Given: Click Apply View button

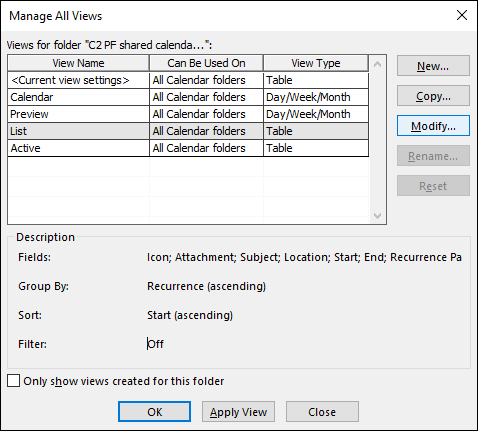Looking at the screenshot, I should [x=238, y=412].
